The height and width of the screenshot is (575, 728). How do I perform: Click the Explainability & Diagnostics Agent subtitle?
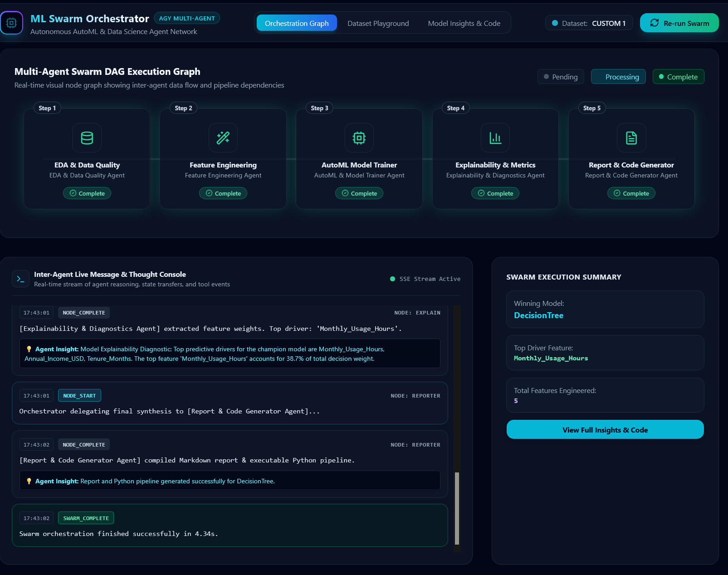click(495, 175)
